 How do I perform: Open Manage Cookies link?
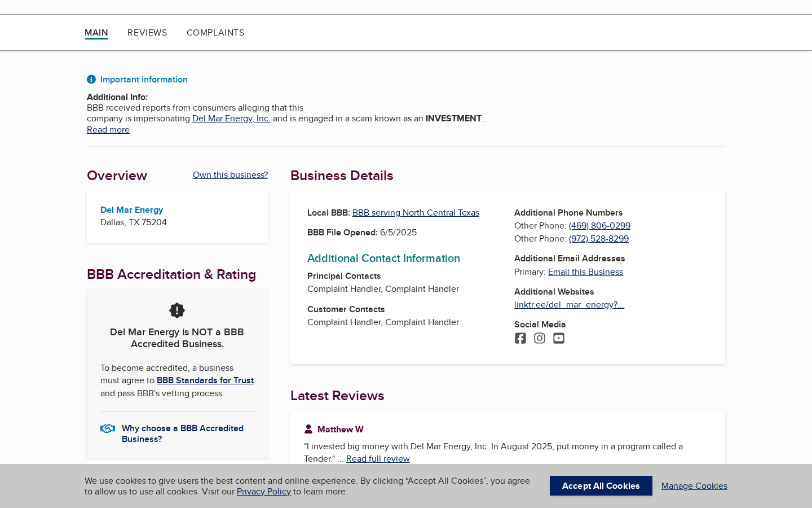694,486
